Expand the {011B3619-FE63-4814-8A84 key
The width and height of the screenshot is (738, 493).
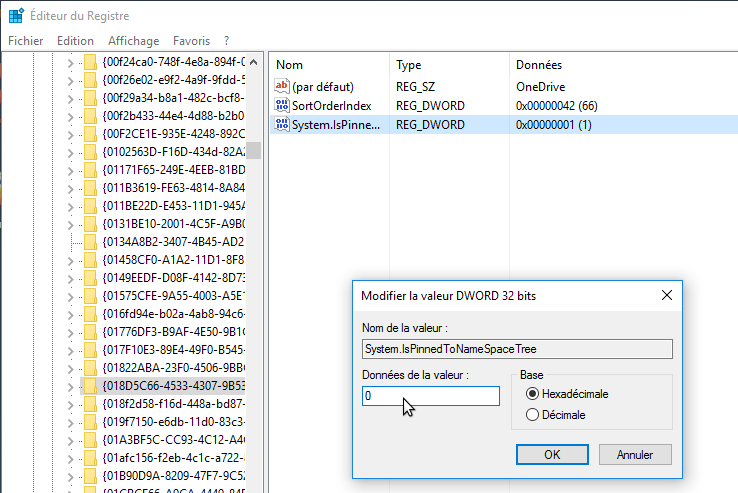tap(70, 189)
